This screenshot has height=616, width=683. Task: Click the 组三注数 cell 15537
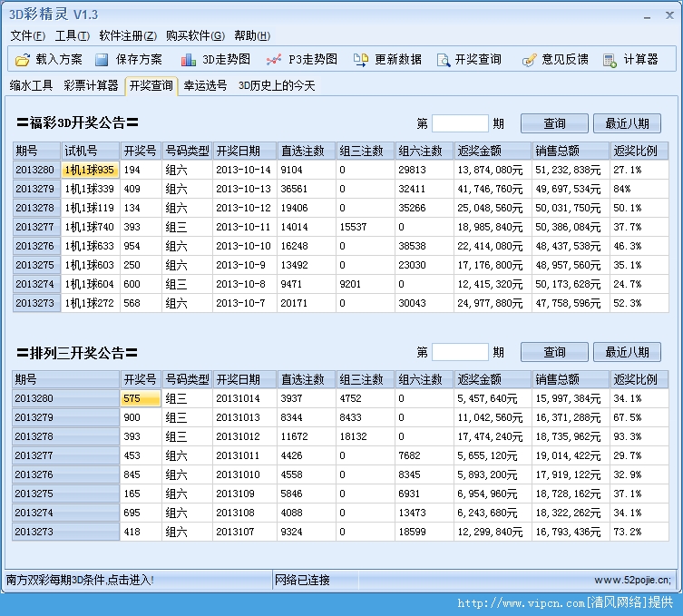click(x=365, y=227)
